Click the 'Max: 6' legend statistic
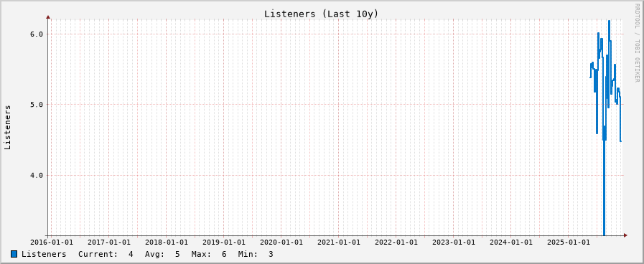Viewport: 644px width, 264px height. click(x=209, y=254)
